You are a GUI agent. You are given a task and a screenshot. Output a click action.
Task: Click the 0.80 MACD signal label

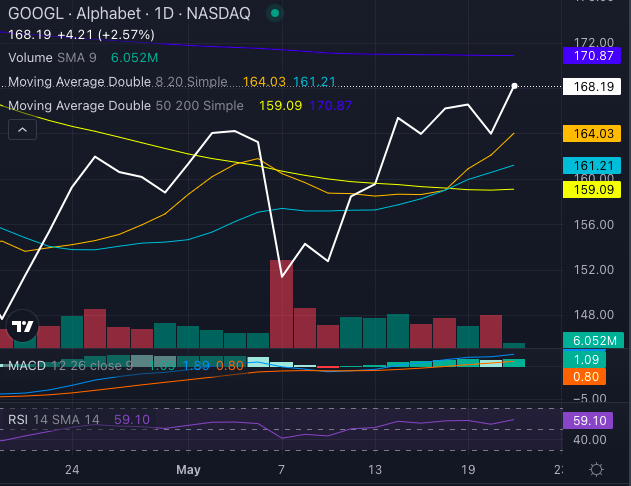pos(584,377)
